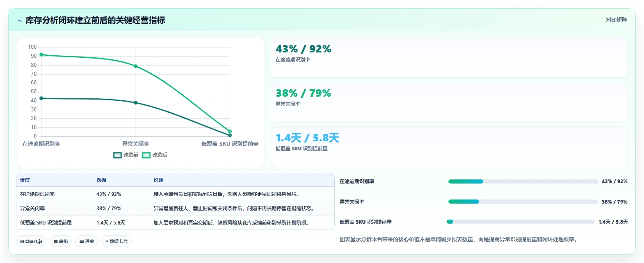
Task: Open the 43% / 92% metric card
Action: coord(449,58)
